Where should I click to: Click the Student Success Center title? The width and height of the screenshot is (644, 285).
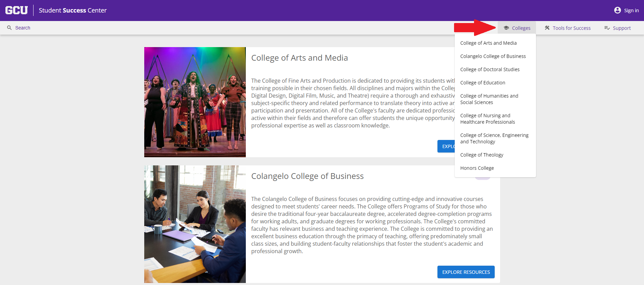72,11
